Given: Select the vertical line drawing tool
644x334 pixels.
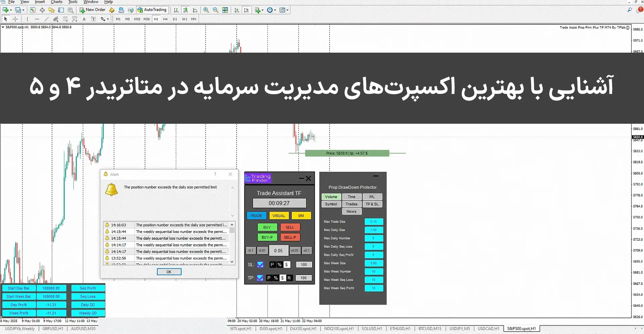Looking at the screenshot, I should pos(27,19).
